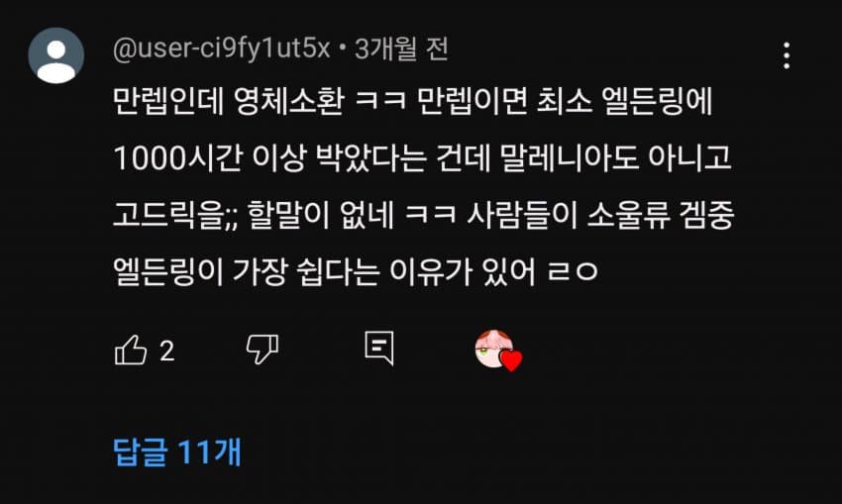Dislike the comment with thumbs-down icon
This screenshot has height=504, width=842.
263,350
